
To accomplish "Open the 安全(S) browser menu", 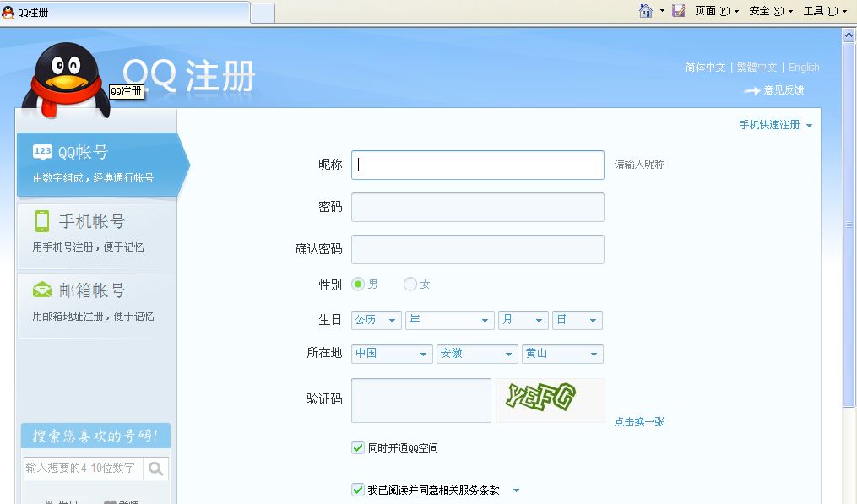I will pyautogui.click(x=771, y=11).
